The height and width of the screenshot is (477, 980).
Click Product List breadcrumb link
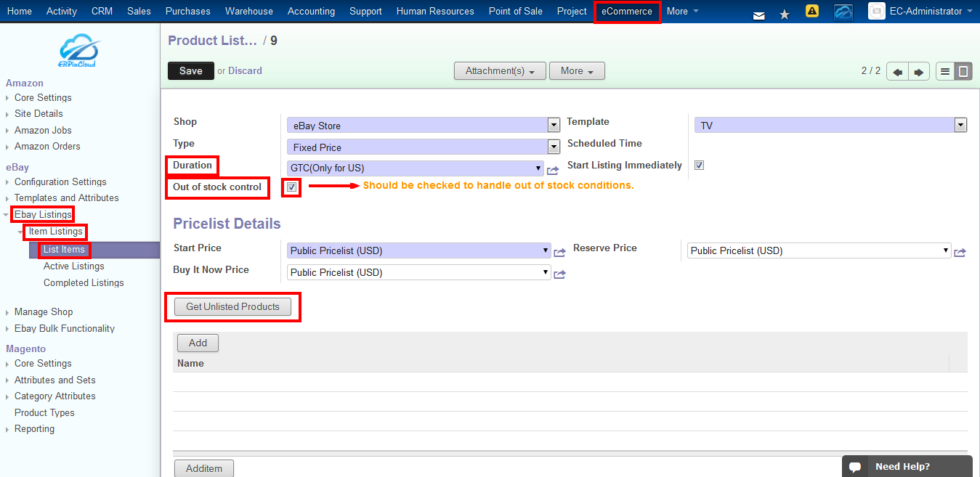212,41
